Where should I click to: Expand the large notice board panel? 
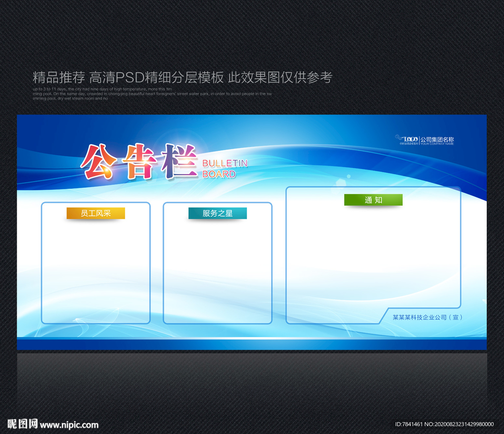(x=373, y=256)
